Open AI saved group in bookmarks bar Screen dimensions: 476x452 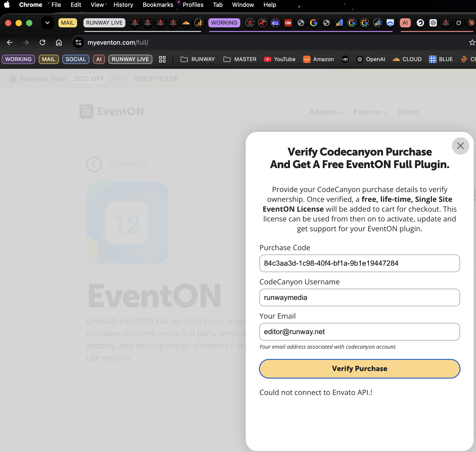pyautogui.click(x=99, y=59)
